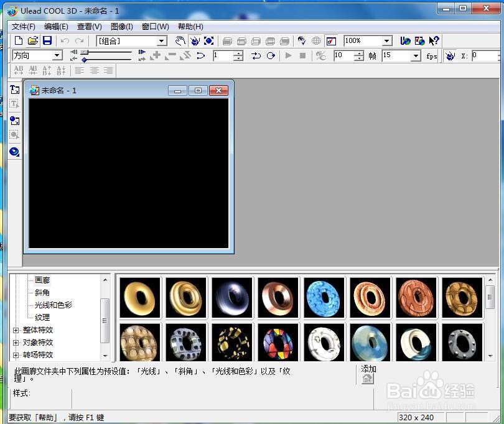Click the Add key frame plus icon
The height and width of the screenshot is (424, 504).
pos(156,55)
